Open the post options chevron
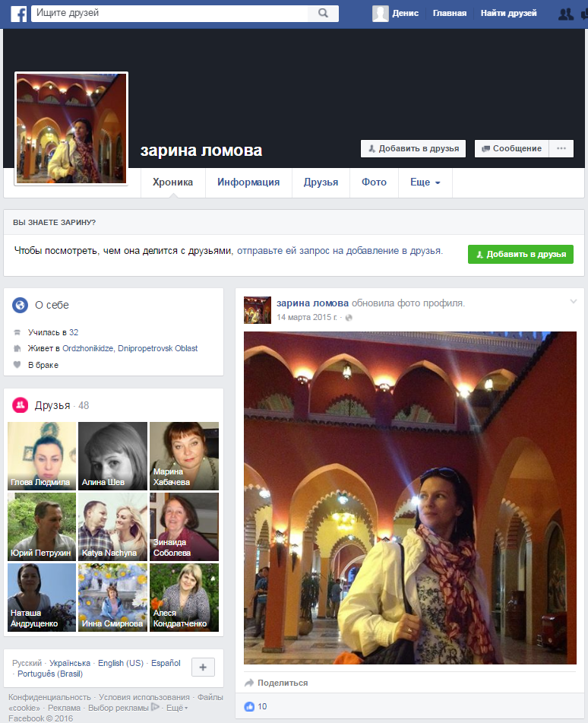The height and width of the screenshot is (723, 588). pos(574,302)
